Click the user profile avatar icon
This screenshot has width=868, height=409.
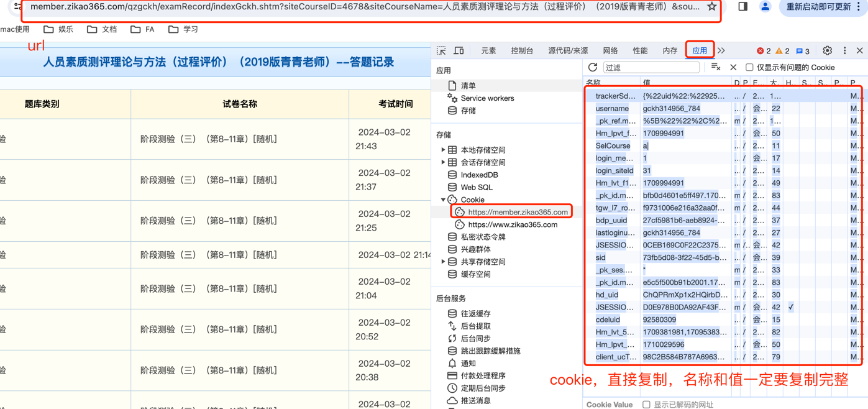(x=765, y=7)
